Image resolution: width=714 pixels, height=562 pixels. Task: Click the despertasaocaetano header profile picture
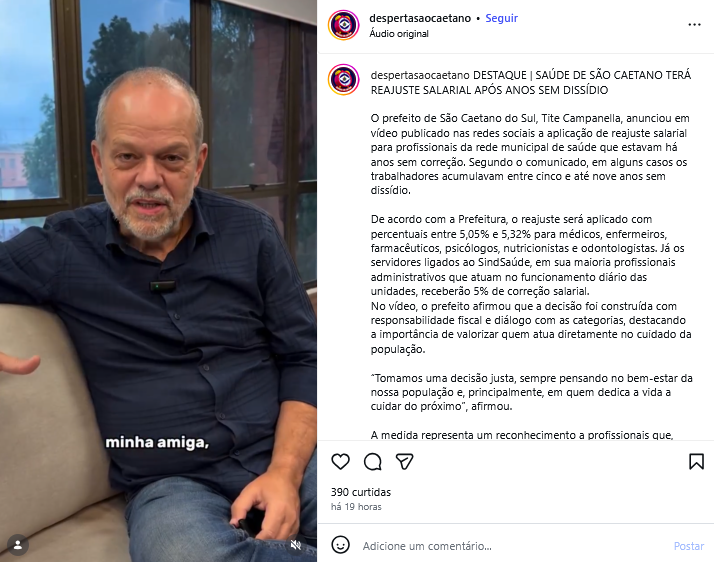pyautogui.click(x=344, y=25)
